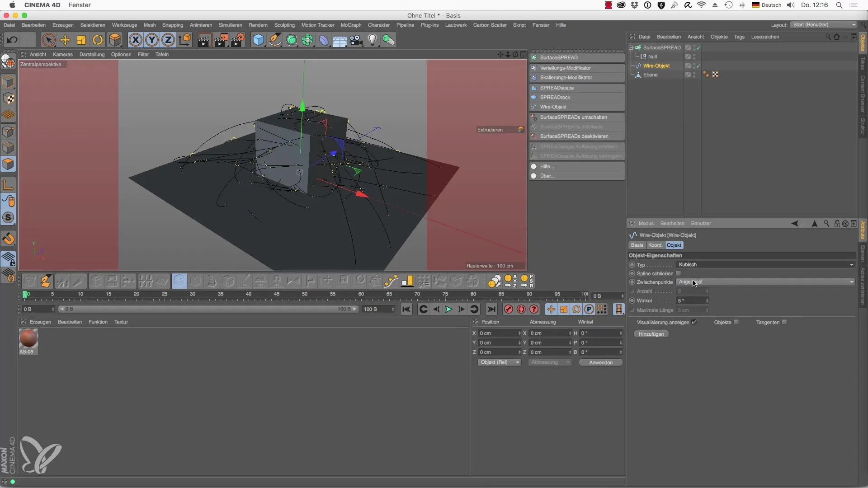The image size is (868, 488).
Task: Switch to model mode icon
Action: click(8, 82)
